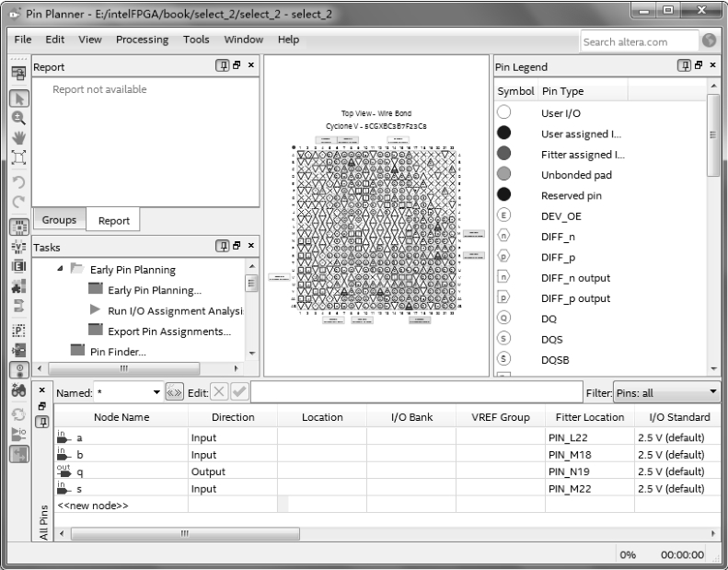Open the Edit menu
This screenshot has height=570, width=728.
tap(55, 40)
